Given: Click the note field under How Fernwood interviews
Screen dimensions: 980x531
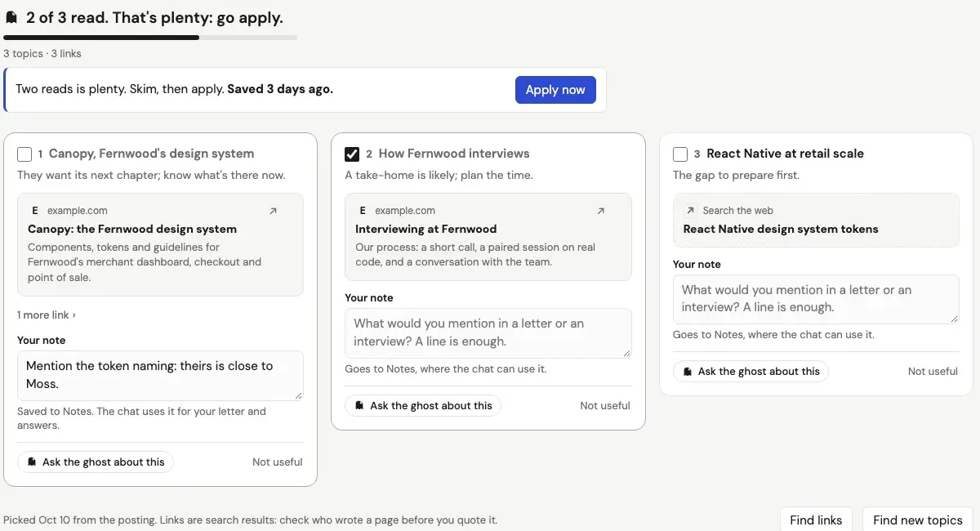Looking at the screenshot, I should (x=488, y=332).
